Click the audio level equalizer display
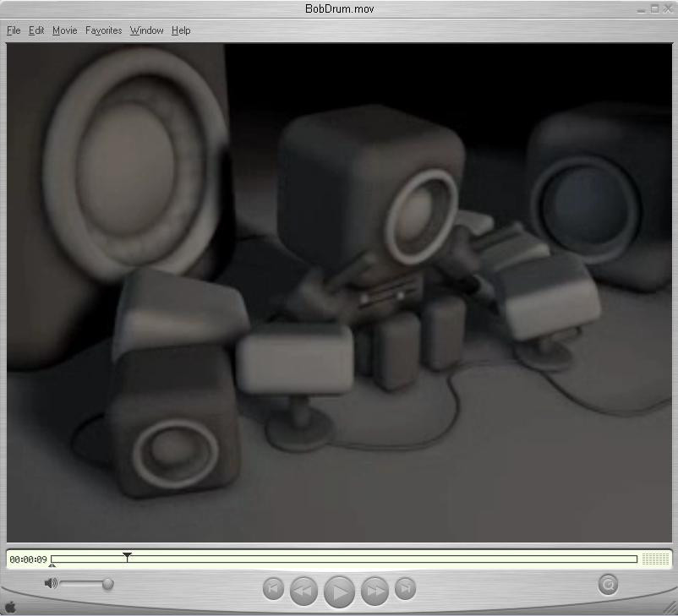Image resolution: width=678 pixels, height=616 pixels. (655, 559)
